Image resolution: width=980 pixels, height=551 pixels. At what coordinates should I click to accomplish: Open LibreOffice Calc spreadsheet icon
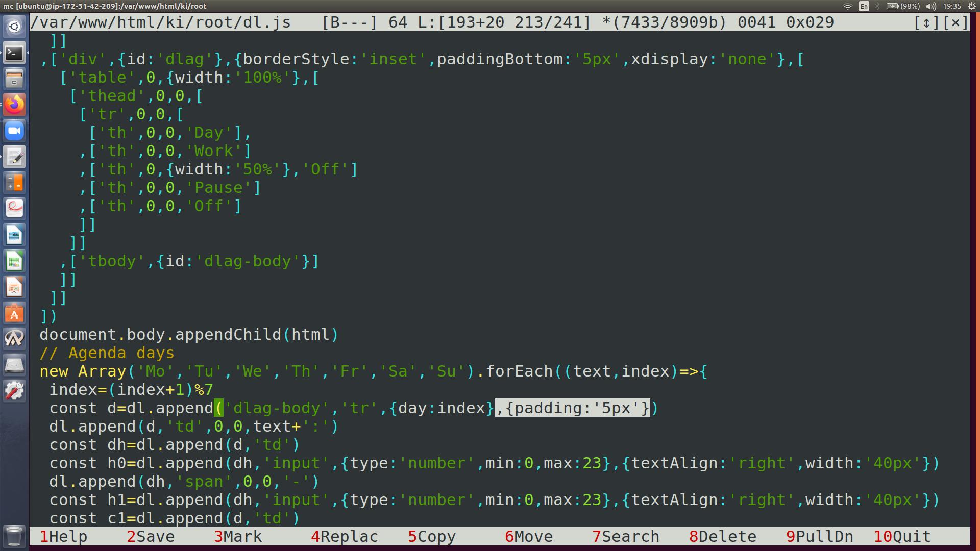pos(14,261)
